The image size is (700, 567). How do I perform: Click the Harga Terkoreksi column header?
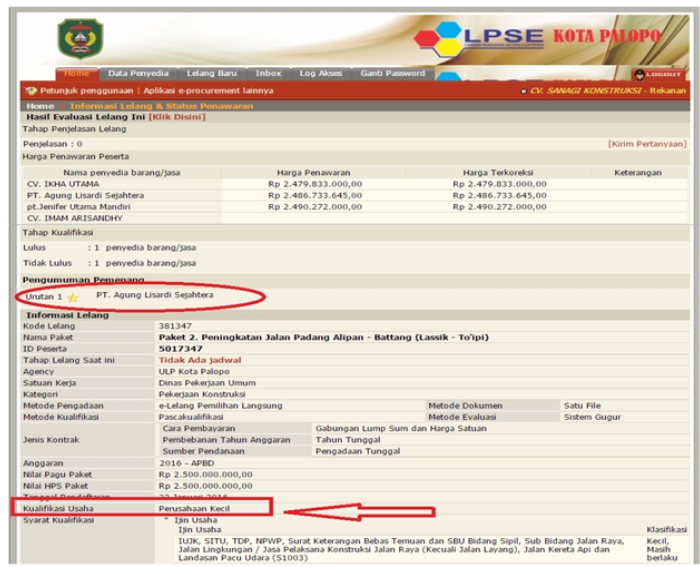click(x=498, y=173)
